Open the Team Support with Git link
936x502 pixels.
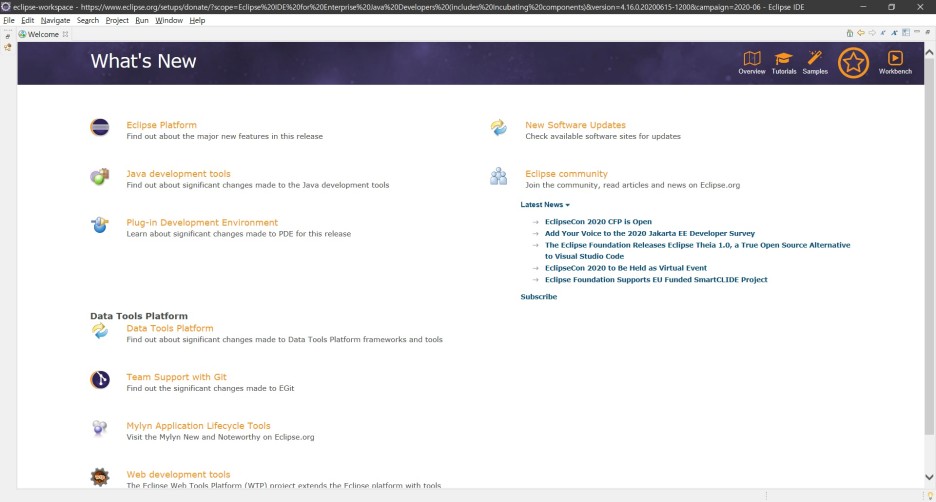(x=176, y=377)
